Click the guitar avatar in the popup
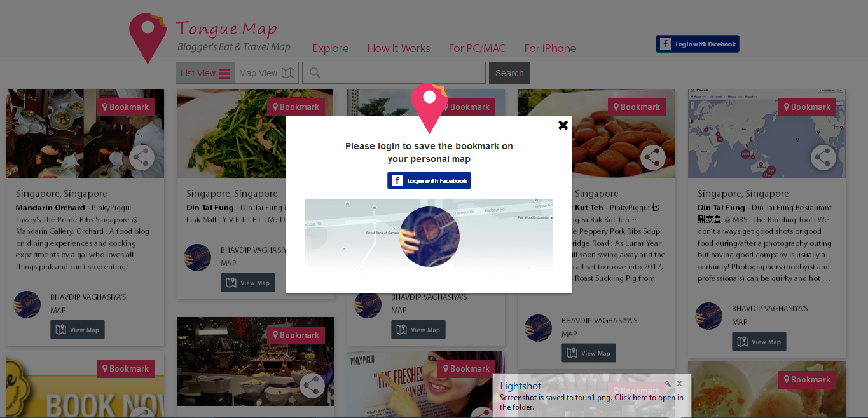This screenshot has width=868, height=418. coord(429,236)
